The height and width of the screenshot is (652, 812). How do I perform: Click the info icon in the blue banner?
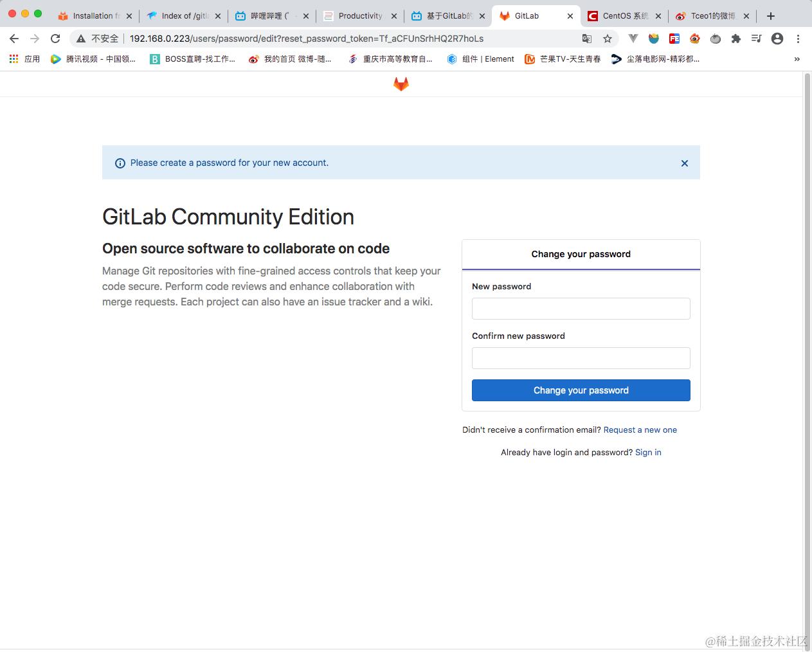[x=120, y=163]
